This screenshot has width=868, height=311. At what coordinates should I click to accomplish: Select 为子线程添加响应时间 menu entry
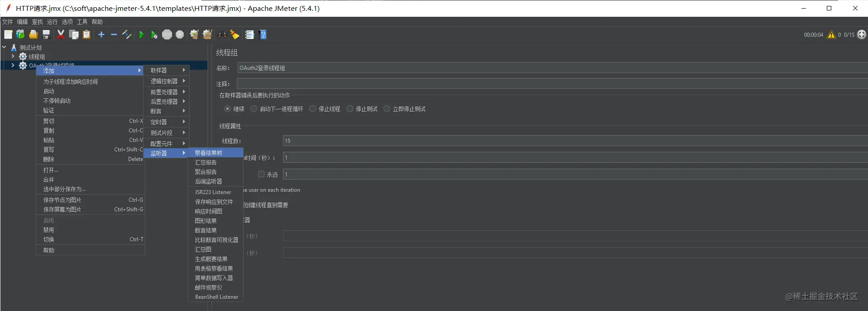(90, 82)
